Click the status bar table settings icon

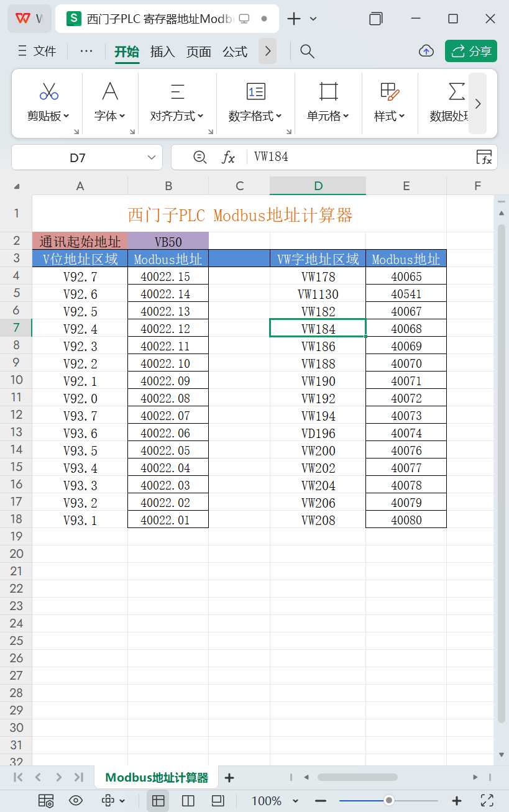click(45, 800)
